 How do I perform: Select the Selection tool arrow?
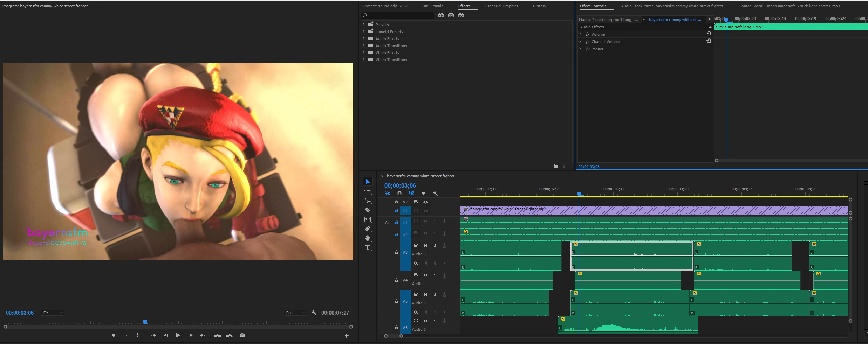coord(368,181)
